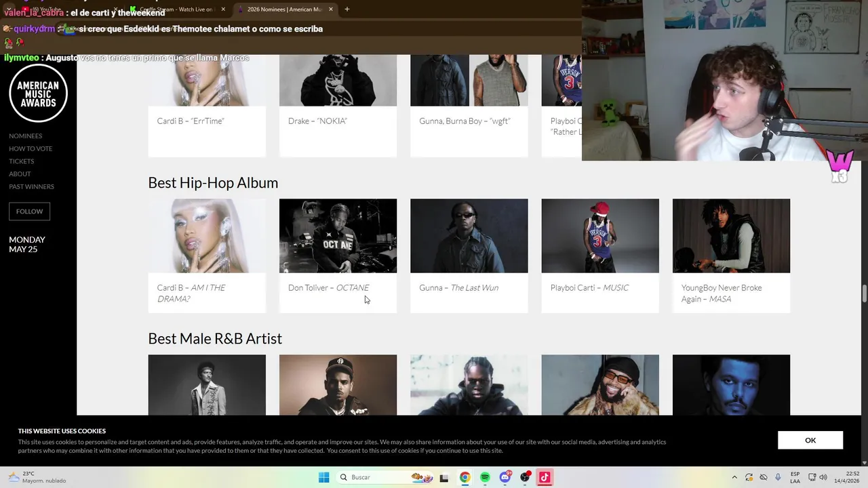Click the Don Toliver OCTANE photo
868x488 pixels.
click(338, 236)
